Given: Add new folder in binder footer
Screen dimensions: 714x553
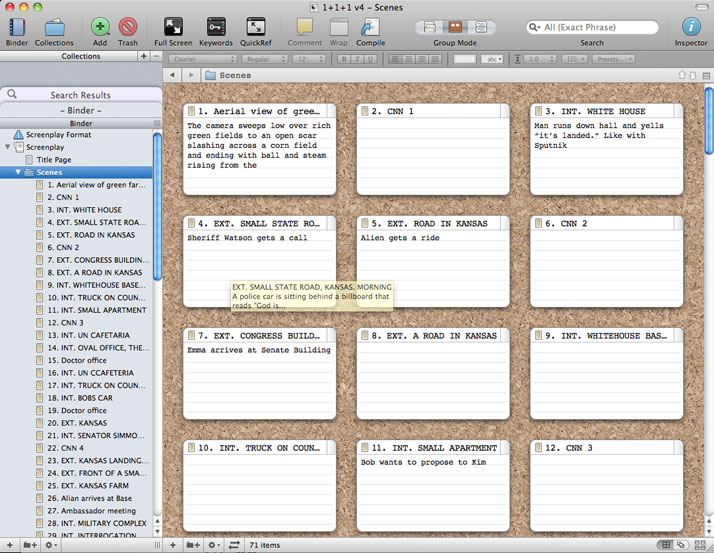Looking at the screenshot, I should (30, 545).
